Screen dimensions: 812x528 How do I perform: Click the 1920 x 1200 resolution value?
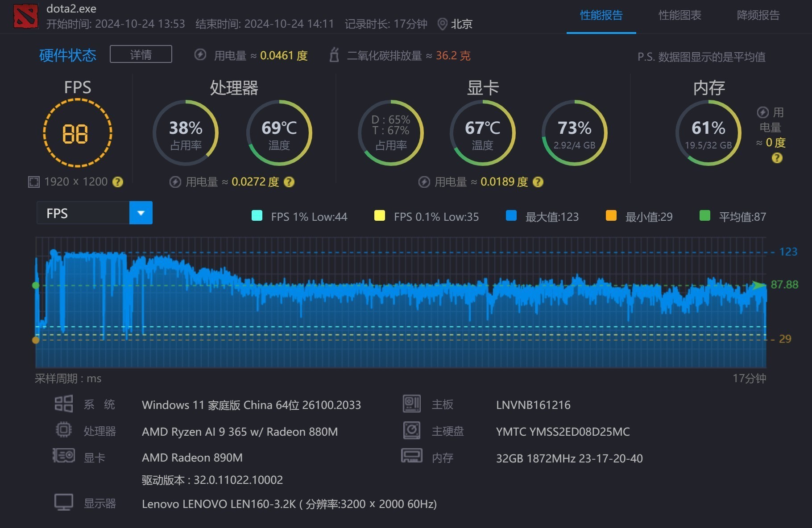tap(76, 182)
